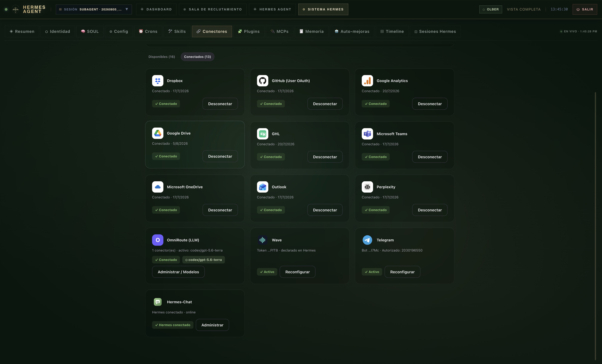Screen dimensions: 602x364
Task: Open the SOUL tab
Action: coord(90,31)
